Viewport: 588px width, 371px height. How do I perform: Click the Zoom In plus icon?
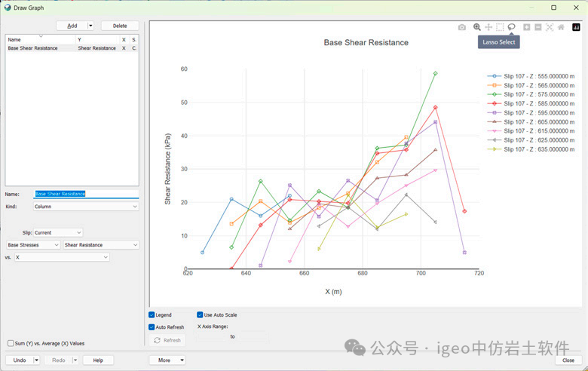tap(527, 27)
